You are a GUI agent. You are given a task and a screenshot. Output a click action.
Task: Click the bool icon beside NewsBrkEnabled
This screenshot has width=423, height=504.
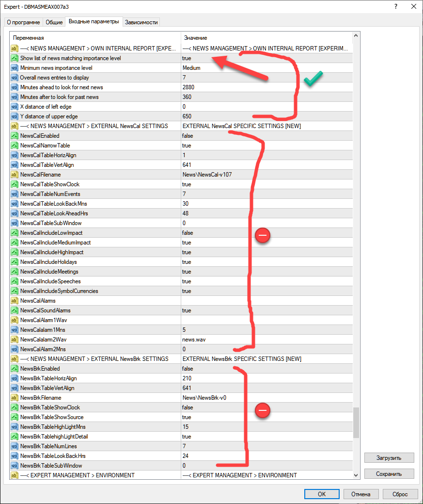tap(14, 369)
